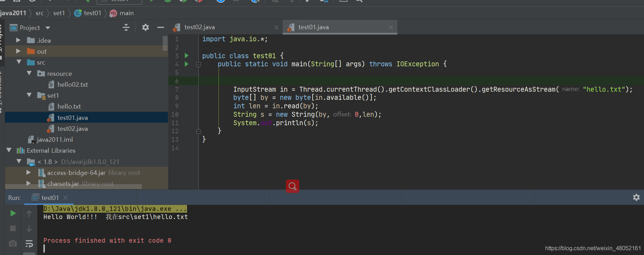Dump threads with the camera icon

click(x=13, y=243)
